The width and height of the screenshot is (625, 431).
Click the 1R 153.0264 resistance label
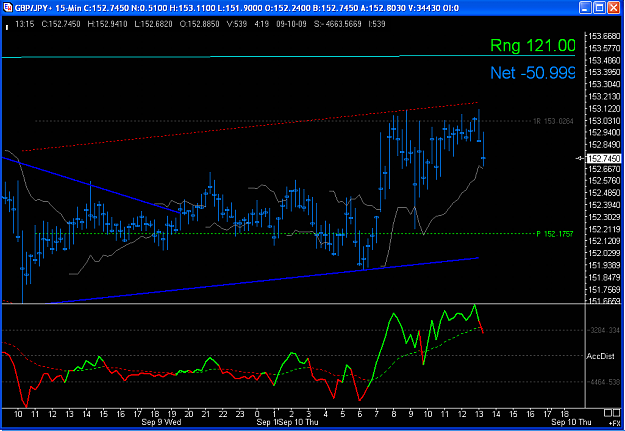coord(553,121)
